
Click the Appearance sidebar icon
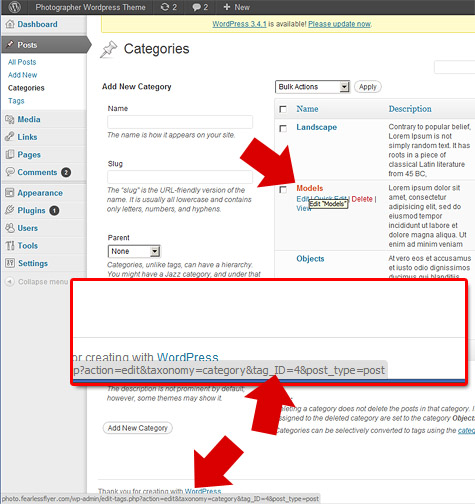click(x=10, y=193)
